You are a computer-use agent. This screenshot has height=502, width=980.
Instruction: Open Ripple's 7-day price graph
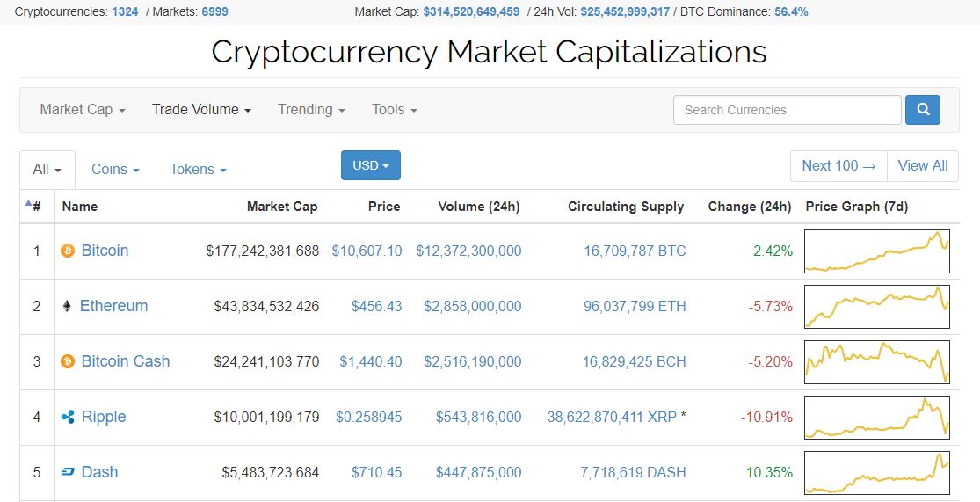877,417
